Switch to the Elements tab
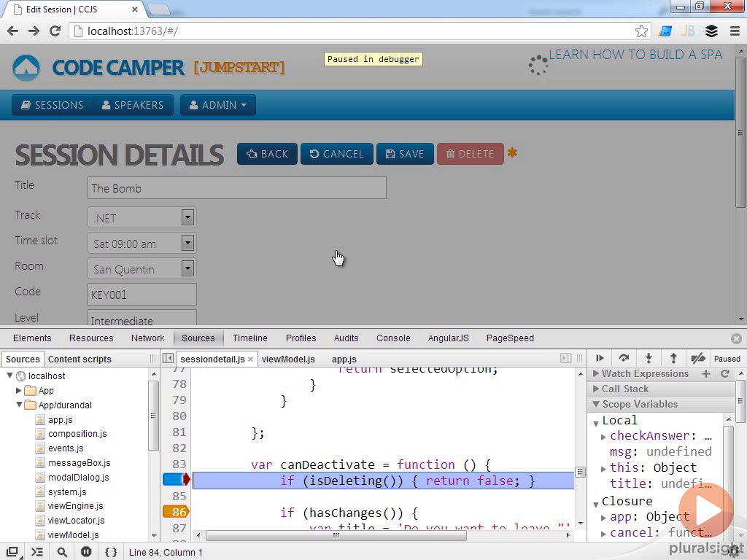Screen dimensions: 747x560 point(32,338)
